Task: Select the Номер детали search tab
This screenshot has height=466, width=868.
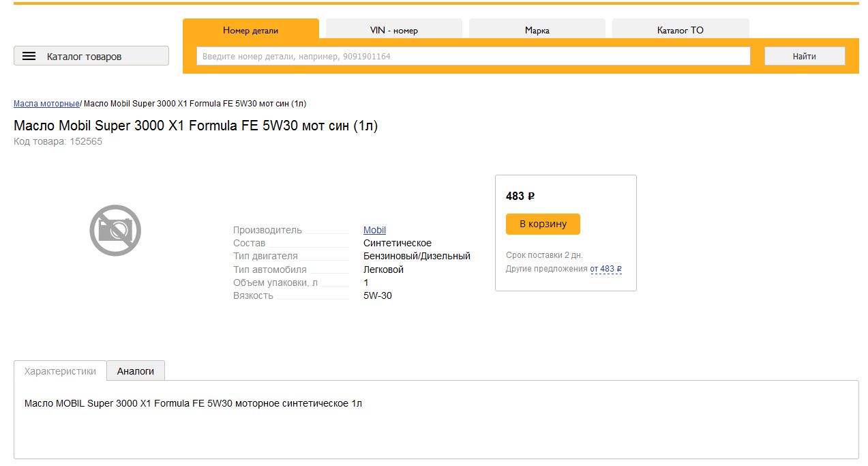Action: click(x=250, y=30)
